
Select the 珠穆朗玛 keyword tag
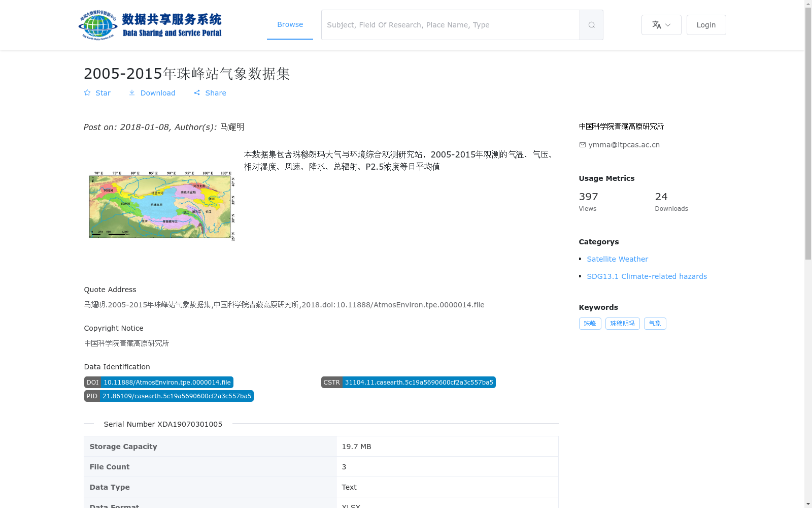(622, 324)
